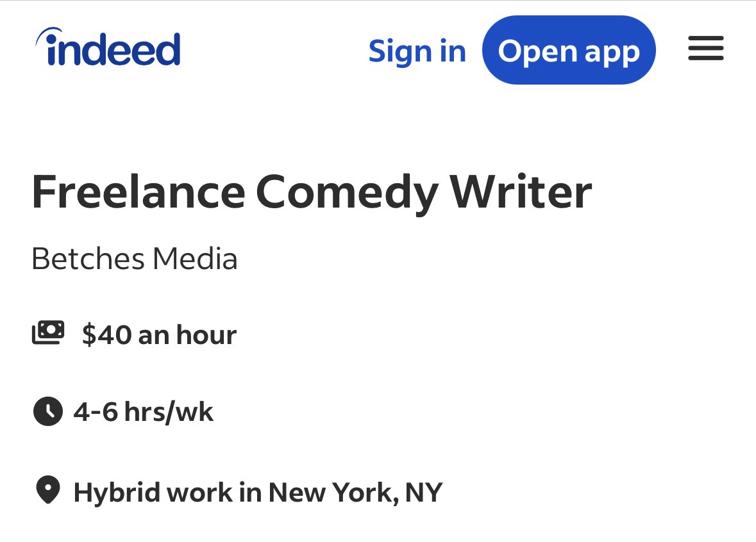Click the arc above the Indeed logo's "i"
Screen dimensions: 756x542
(50, 34)
